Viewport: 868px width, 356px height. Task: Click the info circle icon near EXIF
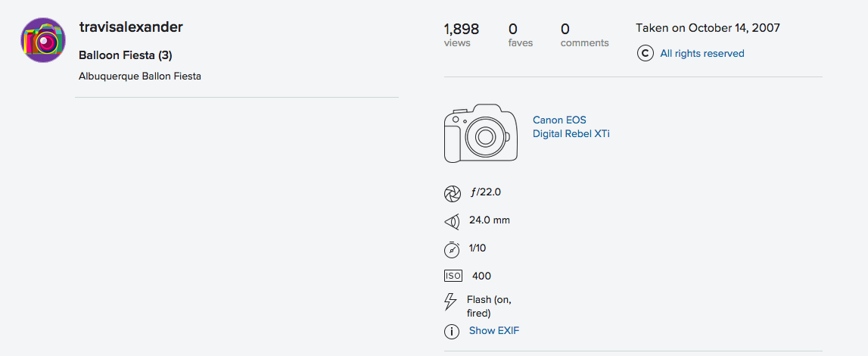[453, 332]
